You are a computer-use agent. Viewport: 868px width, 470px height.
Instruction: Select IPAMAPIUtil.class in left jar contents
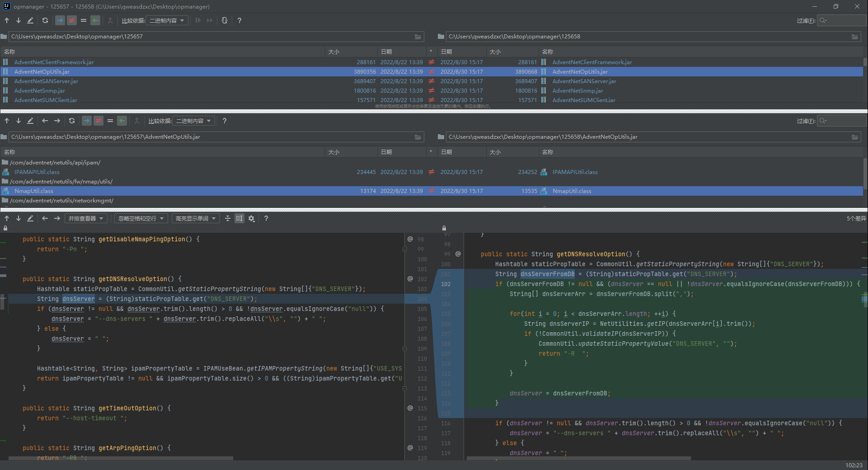[x=37, y=172]
